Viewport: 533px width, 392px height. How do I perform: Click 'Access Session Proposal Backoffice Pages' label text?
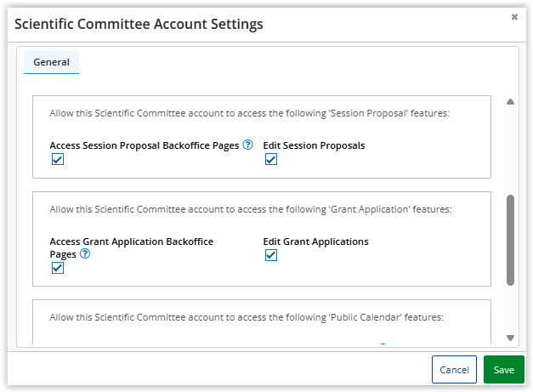pos(144,145)
